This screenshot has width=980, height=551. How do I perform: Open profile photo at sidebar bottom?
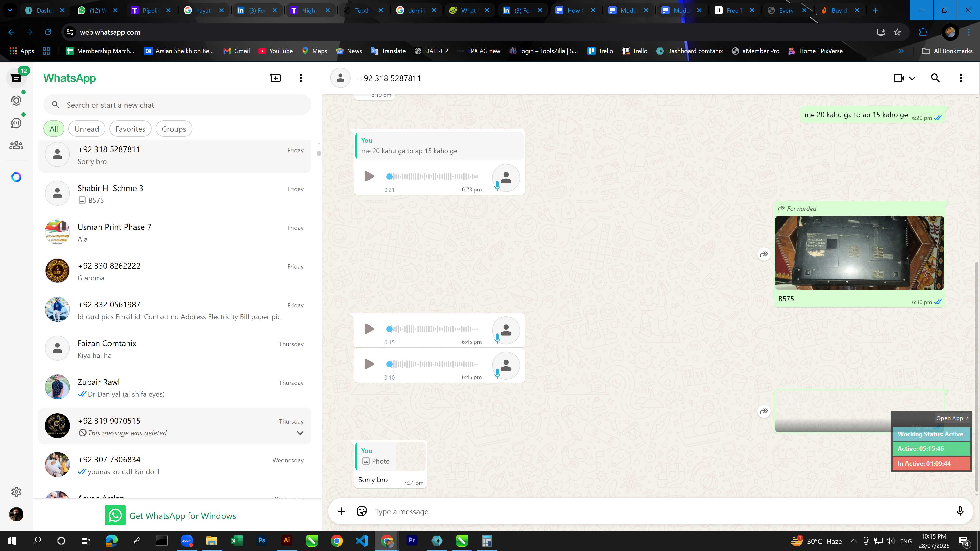(16, 515)
